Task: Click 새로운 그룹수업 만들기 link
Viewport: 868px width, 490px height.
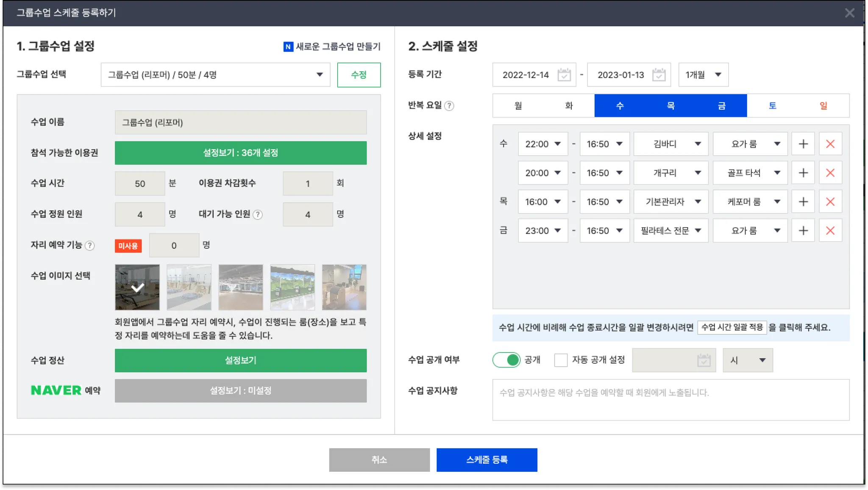Action: 332,47
